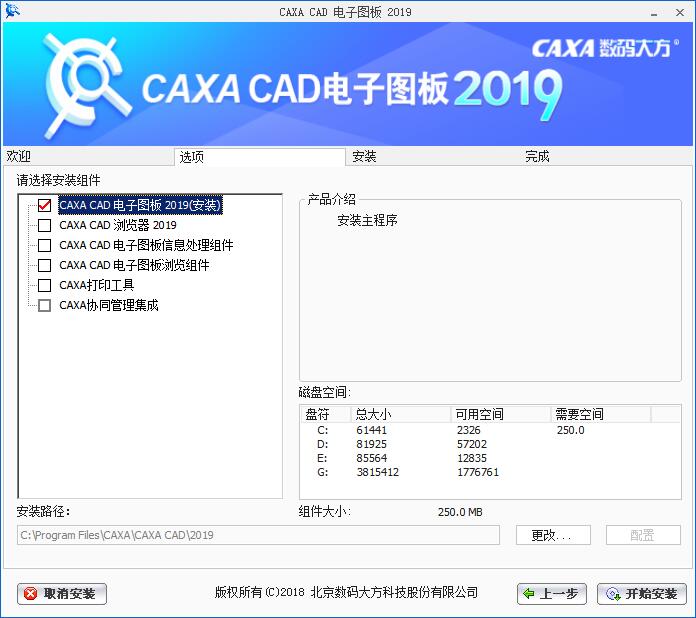The image size is (696, 618).
Task: Start installation with 开始安装 button
Action: coord(642,594)
